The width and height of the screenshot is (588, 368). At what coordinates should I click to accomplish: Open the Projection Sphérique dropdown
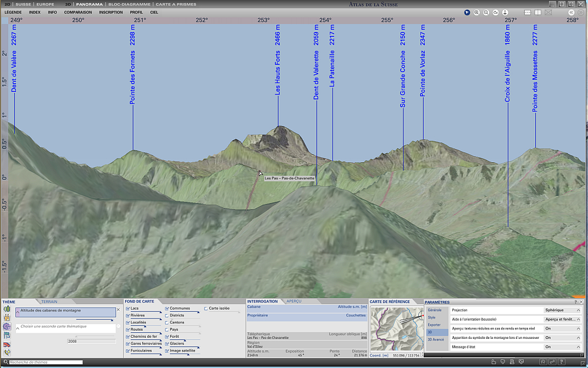(562, 310)
